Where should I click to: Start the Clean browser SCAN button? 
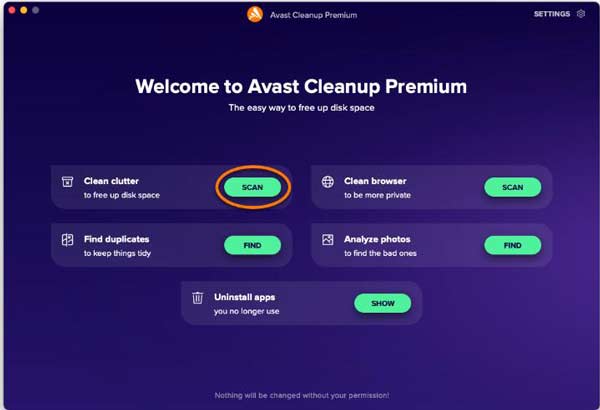click(512, 187)
